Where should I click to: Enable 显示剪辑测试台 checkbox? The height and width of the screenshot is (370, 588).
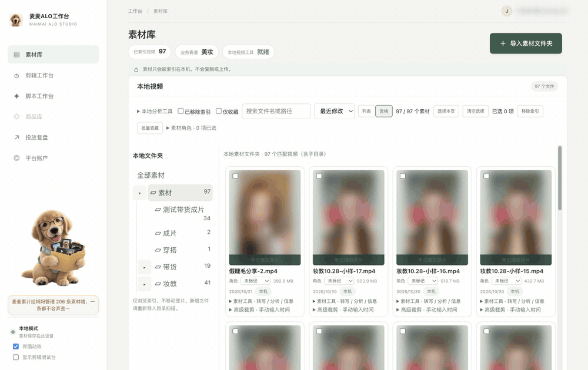pyautogui.click(x=16, y=357)
